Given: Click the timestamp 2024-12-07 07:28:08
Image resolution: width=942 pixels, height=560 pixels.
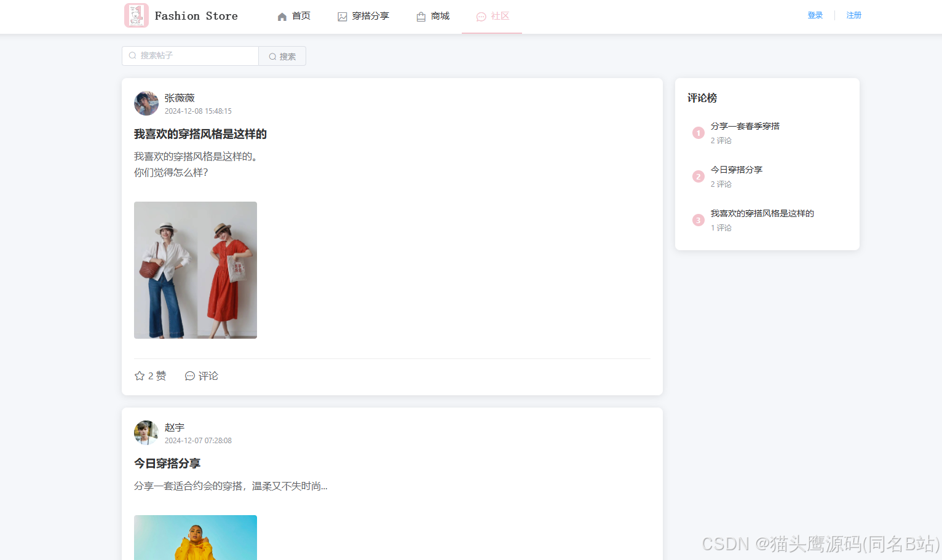Looking at the screenshot, I should 198,441.
